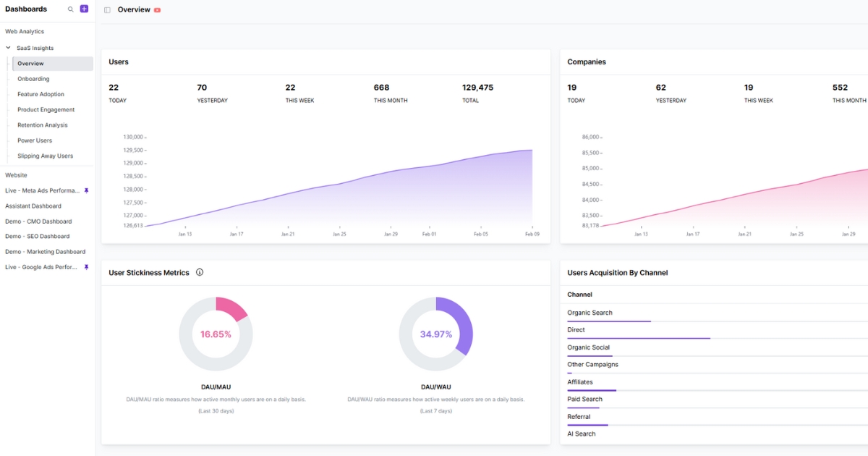Click the info icon on User Stickiness Metrics
Screen dimensions: 868x456
click(200, 272)
